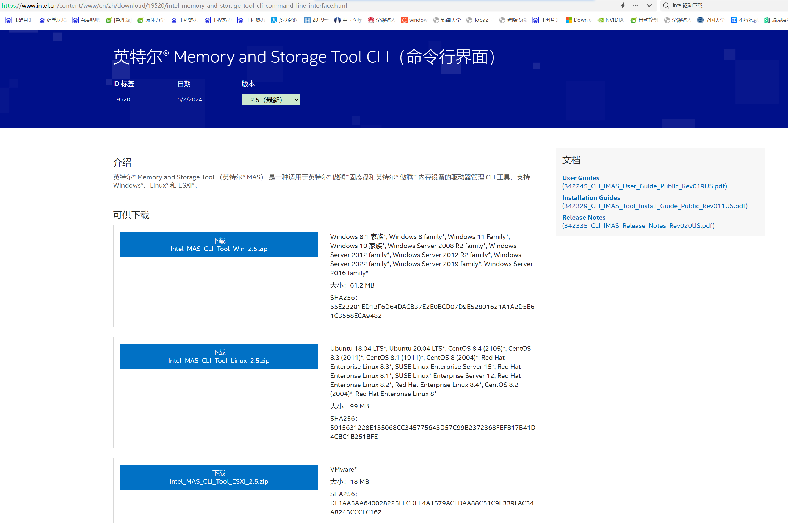Open the 流体力学 bookmark
The image size is (788, 532).
pyautogui.click(x=151, y=20)
